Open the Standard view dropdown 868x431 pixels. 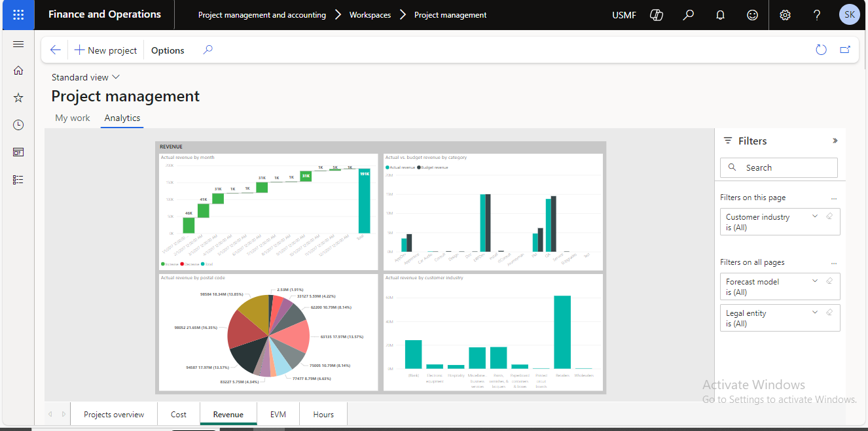point(86,77)
